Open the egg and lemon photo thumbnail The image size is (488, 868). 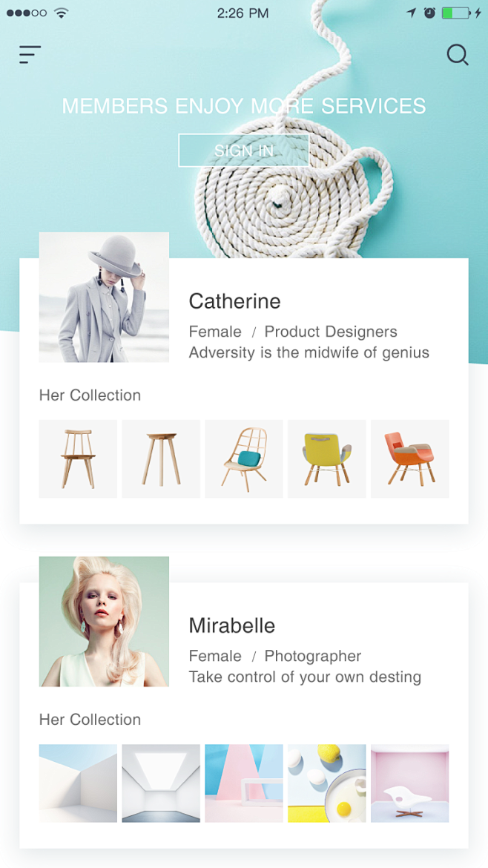(x=327, y=783)
